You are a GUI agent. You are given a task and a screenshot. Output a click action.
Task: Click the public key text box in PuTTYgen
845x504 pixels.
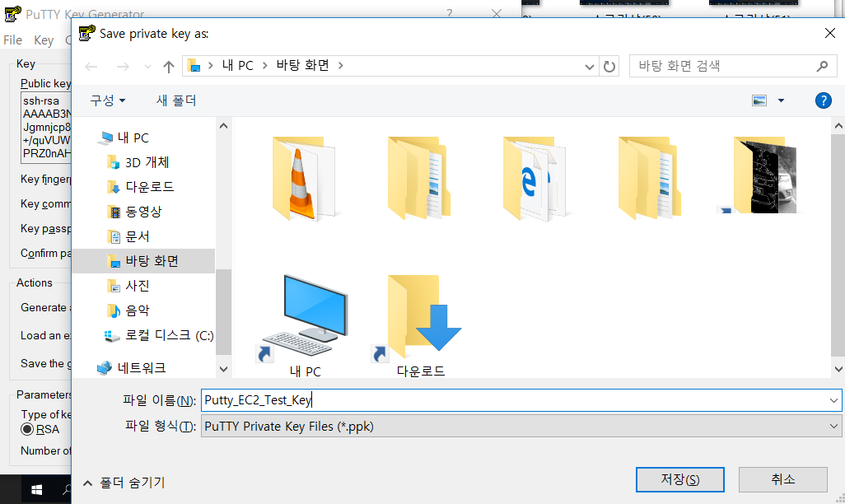point(46,127)
